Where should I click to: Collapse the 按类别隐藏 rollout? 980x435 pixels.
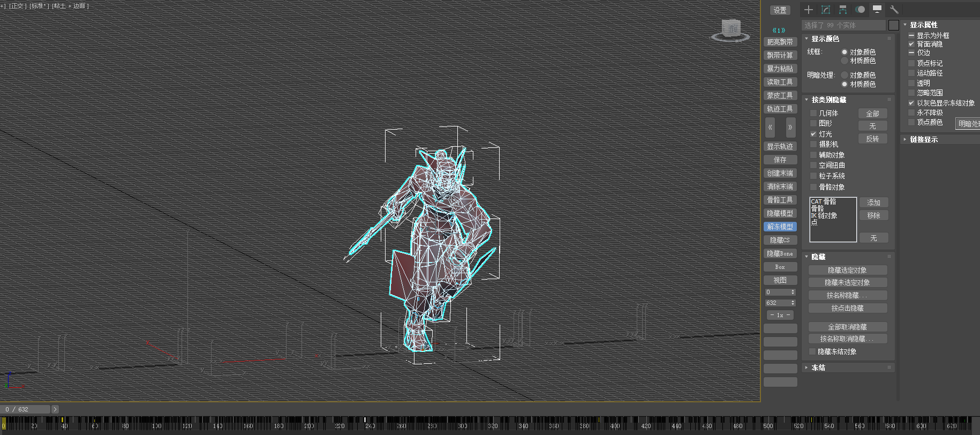point(828,100)
